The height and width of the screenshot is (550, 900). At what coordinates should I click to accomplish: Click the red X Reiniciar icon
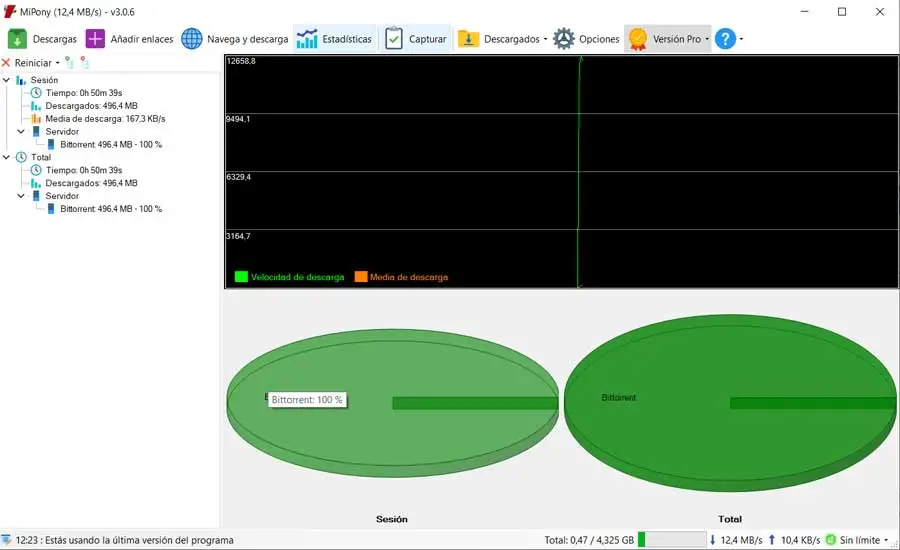click(6, 63)
